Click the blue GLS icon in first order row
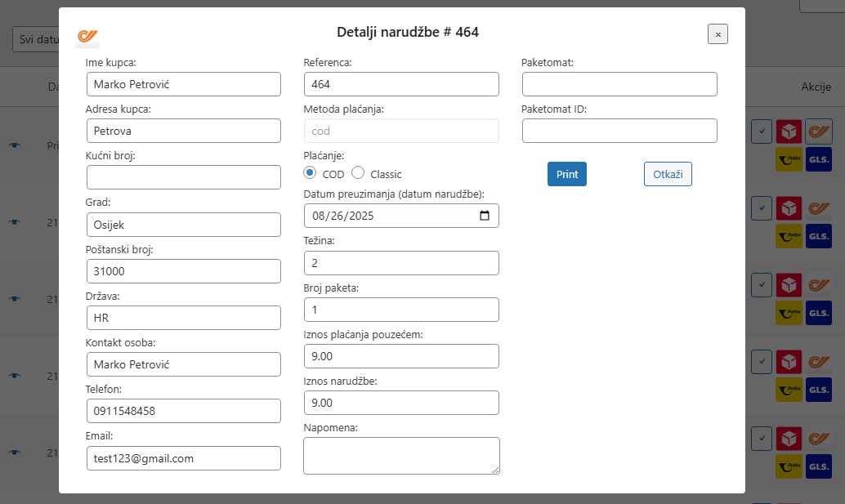The height and width of the screenshot is (504, 845). (819, 160)
